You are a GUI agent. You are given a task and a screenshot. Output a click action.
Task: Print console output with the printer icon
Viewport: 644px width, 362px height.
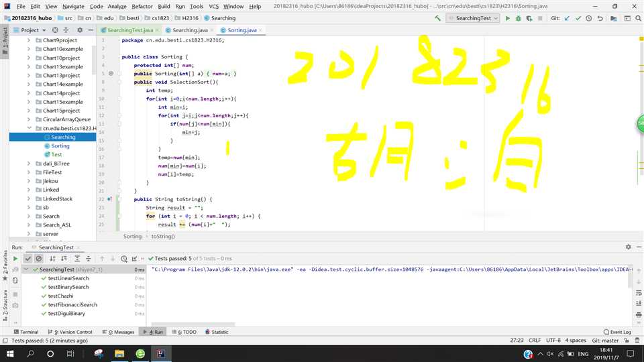pos(639,314)
